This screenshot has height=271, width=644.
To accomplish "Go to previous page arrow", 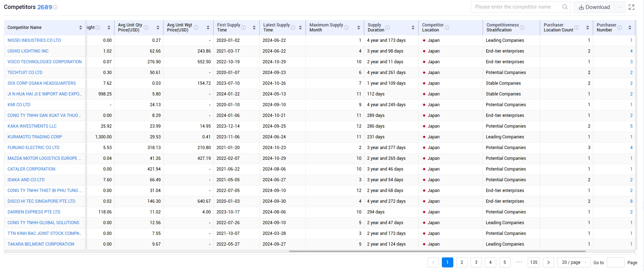I will (433, 262).
